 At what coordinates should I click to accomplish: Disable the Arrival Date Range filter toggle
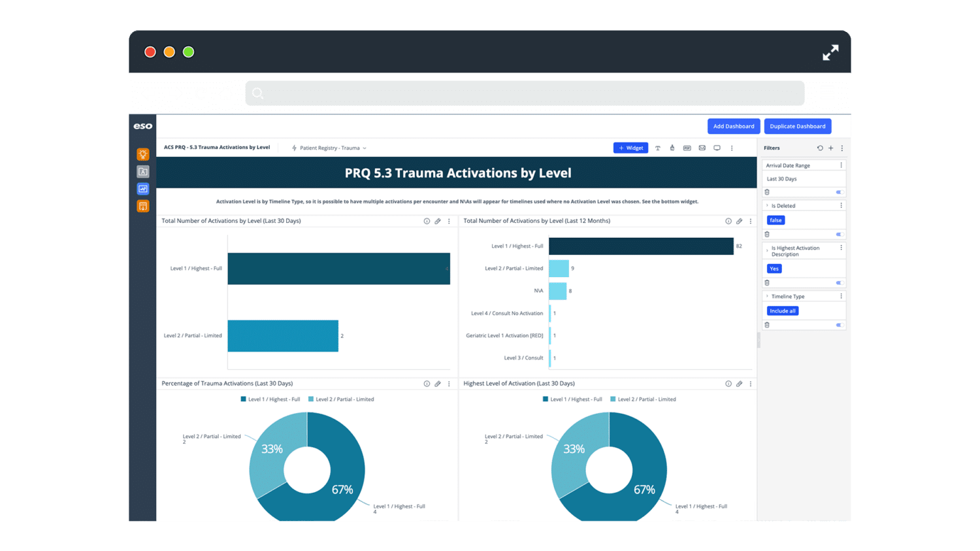[x=839, y=192]
